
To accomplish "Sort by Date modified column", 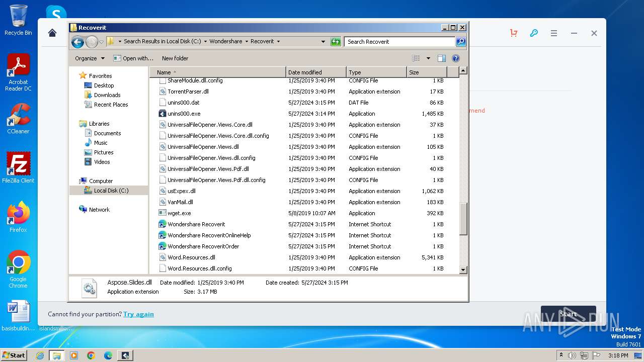I will [x=316, y=72].
